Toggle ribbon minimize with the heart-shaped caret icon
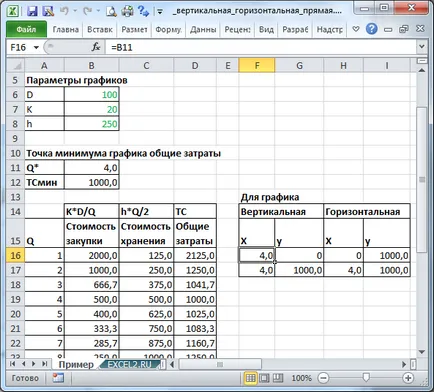The width and height of the screenshot is (434, 392). tap(356, 29)
